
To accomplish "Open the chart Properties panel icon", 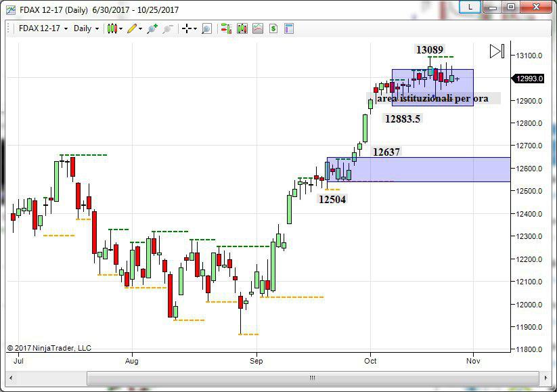I will pyautogui.click(x=289, y=28).
